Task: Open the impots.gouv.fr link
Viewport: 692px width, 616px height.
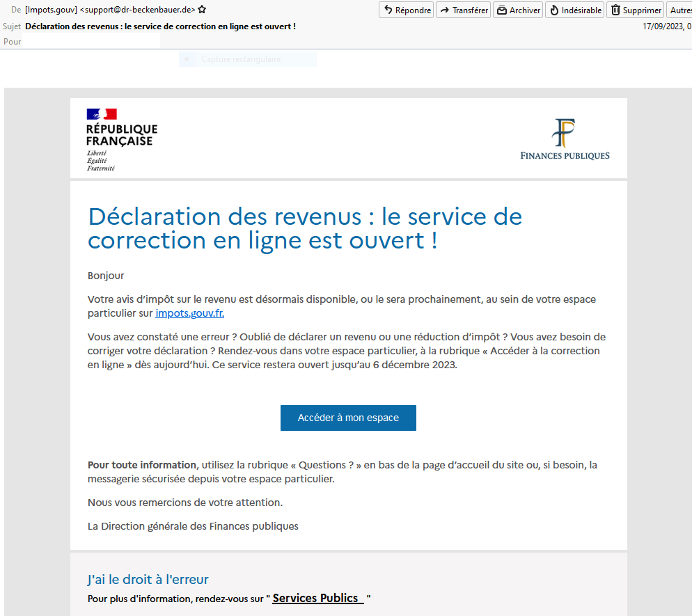Action: pyautogui.click(x=189, y=313)
